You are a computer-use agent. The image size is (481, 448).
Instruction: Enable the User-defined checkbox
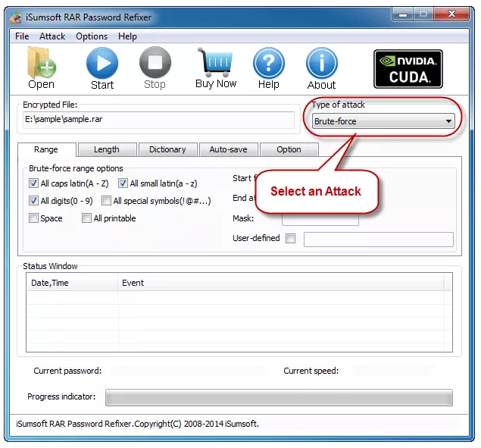[x=290, y=238]
